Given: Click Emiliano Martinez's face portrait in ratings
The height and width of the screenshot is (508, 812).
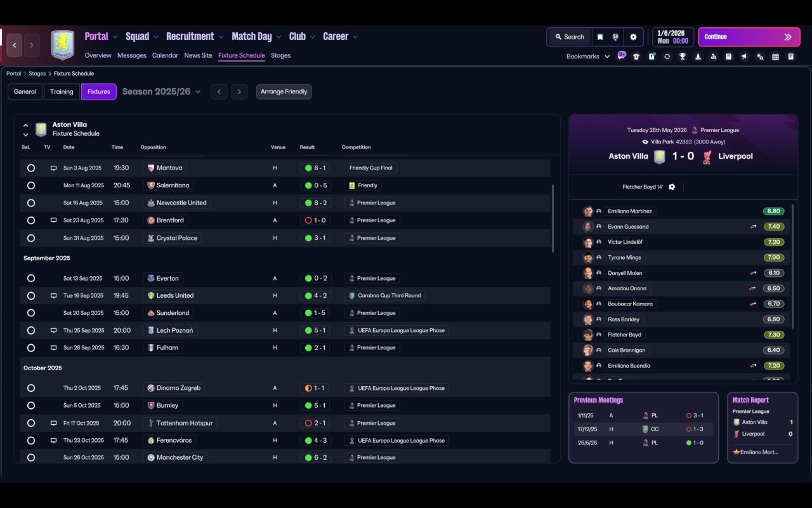Looking at the screenshot, I should tap(588, 211).
